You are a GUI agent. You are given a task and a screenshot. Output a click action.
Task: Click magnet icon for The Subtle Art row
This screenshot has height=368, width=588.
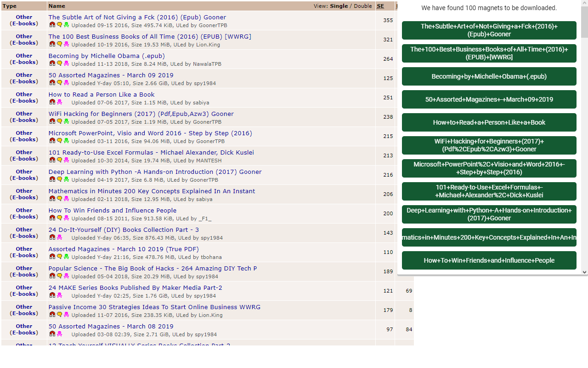(x=52, y=25)
